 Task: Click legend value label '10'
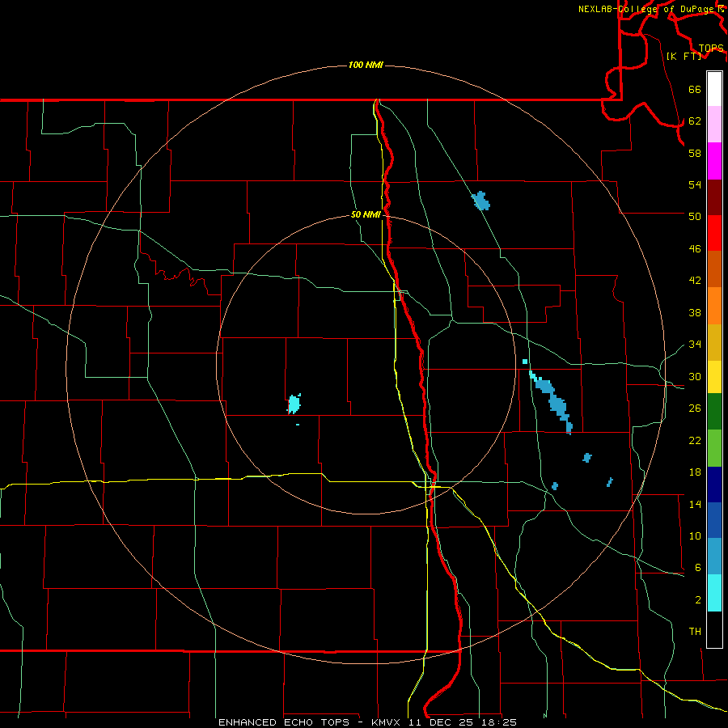(x=695, y=536)
